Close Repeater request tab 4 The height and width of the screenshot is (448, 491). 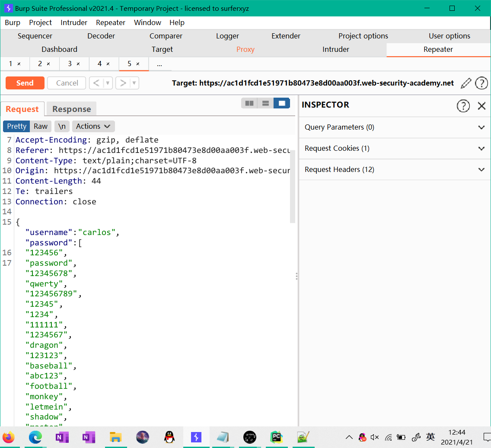point(108,64)
